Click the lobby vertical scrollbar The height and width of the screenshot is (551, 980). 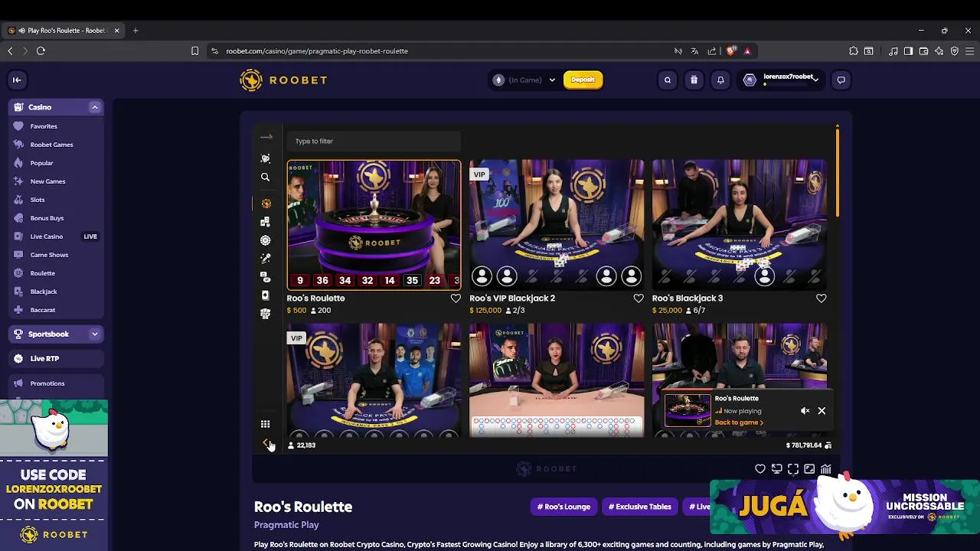(838, 172)
